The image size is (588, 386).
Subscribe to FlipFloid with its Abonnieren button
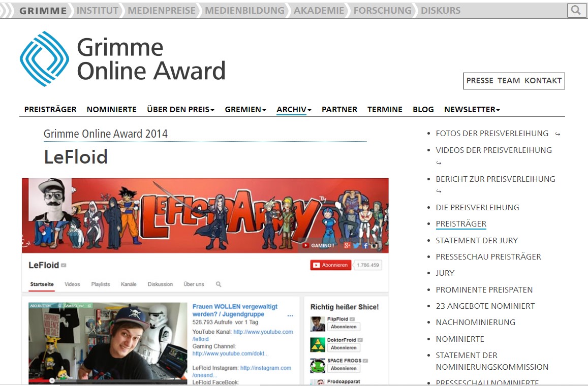(344, 327)
